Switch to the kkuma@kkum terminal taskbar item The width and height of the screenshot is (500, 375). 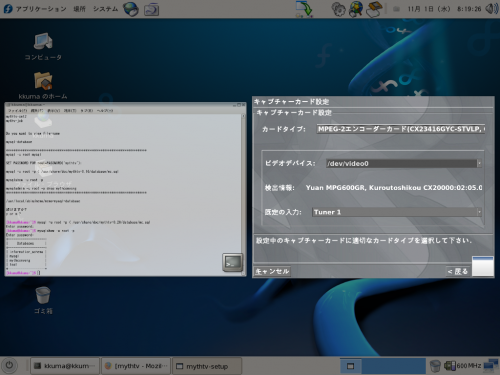coord(65,366)
